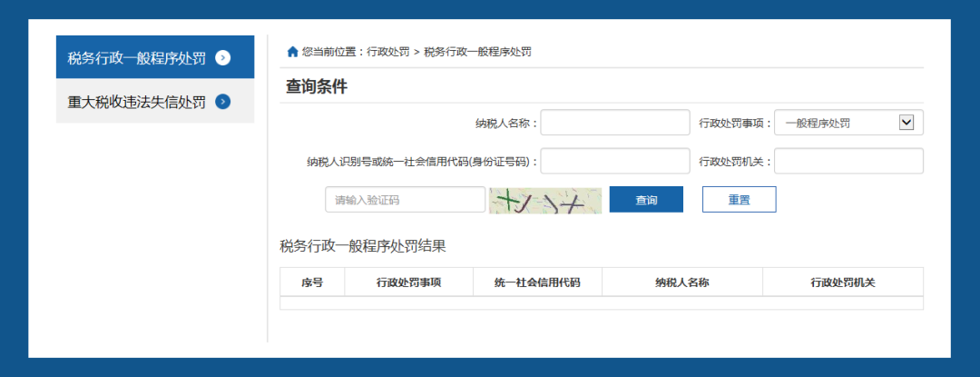Click the home icon in the breadcrumb
The width and height of the screenshot is (980, 377).
pyautogui.click(x=292, y=52)
